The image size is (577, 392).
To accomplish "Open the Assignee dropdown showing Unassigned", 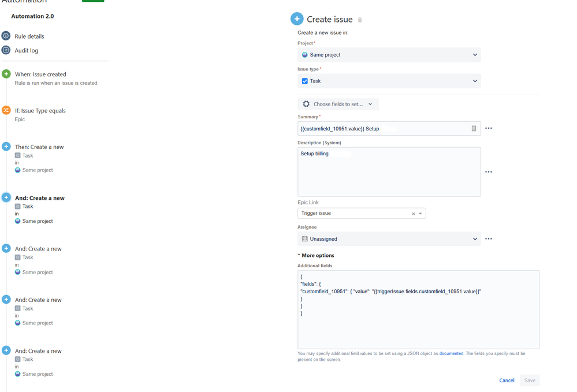I will pyautogui.click(x=389, y=238).
